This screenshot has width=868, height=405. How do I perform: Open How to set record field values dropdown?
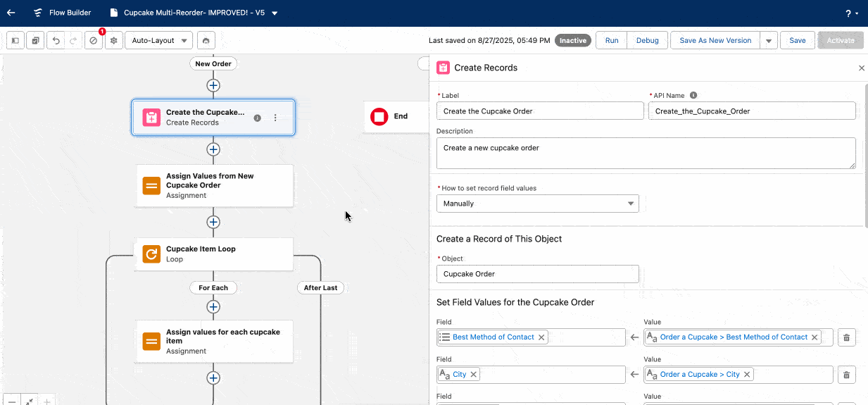[x=538, y=204]
